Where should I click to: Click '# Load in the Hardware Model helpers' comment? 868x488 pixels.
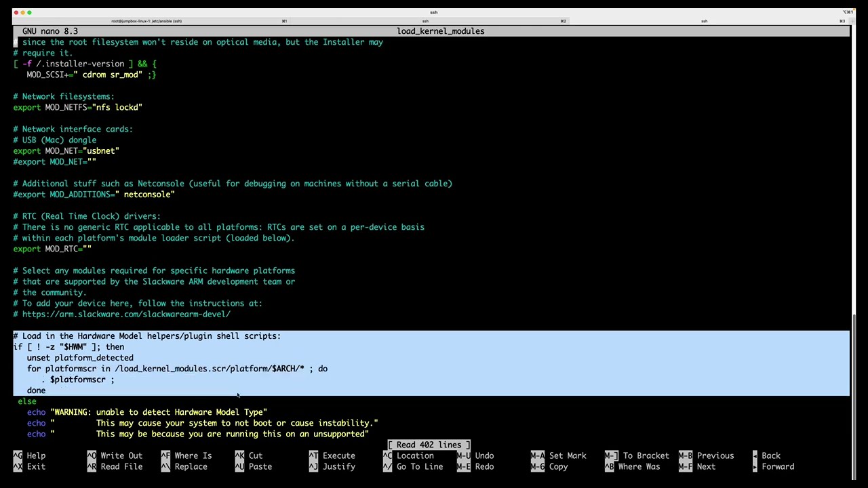[x=147, y=336]
